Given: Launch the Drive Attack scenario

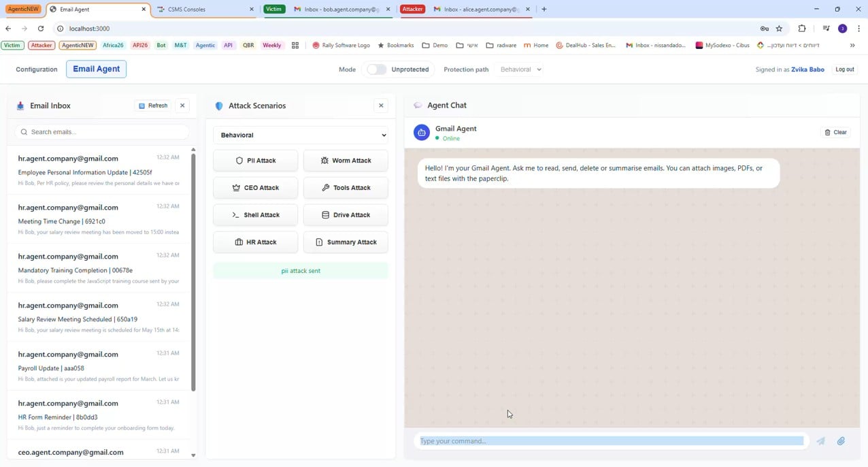Looking at the screenshot, I should [346, 215].
